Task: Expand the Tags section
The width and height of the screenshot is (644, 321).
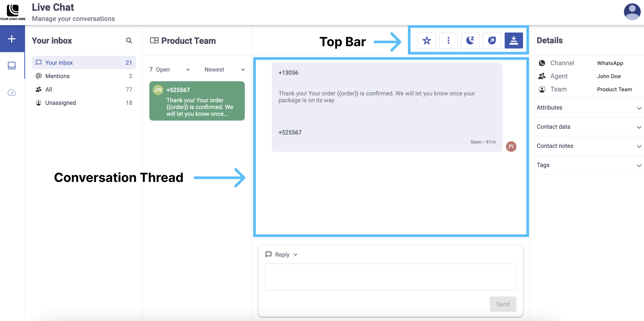Action: coord(587,165)
